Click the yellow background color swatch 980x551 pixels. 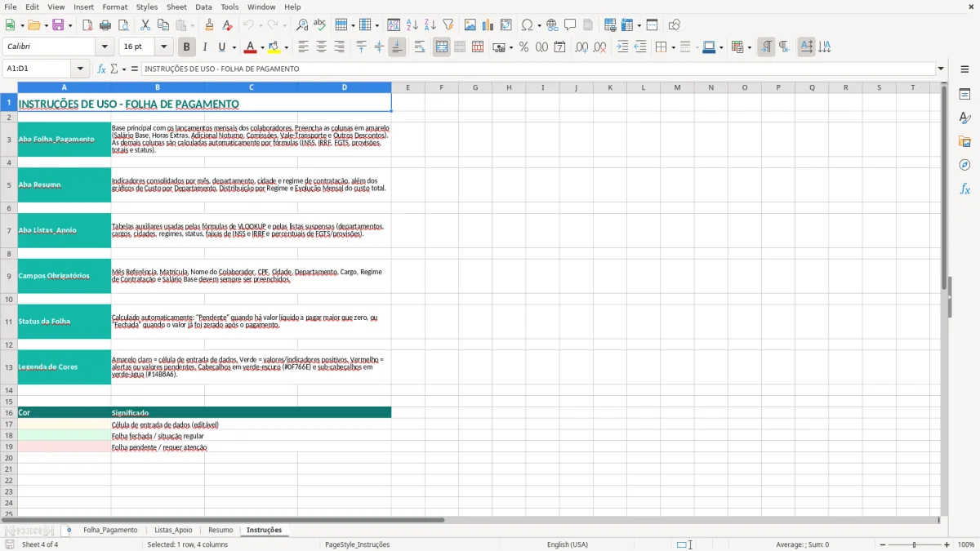tap(274, 47)
